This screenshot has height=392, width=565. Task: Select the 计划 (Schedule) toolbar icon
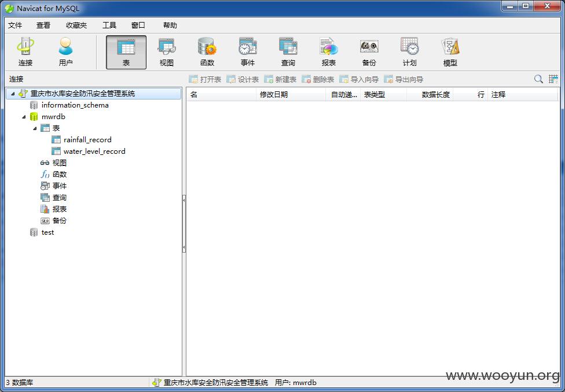410,52
